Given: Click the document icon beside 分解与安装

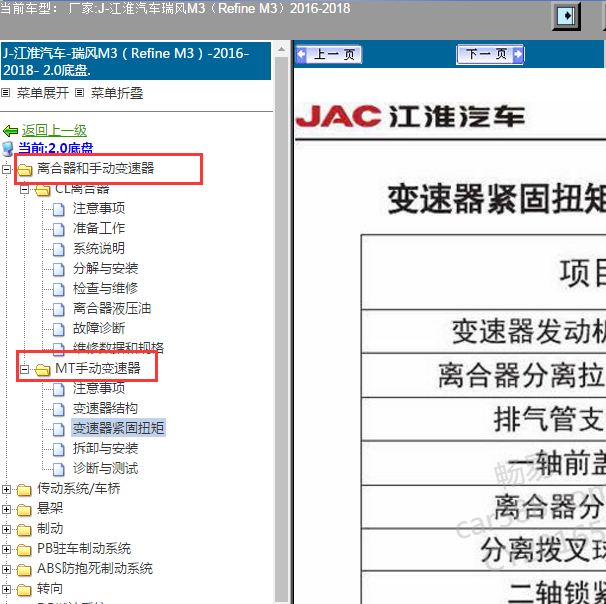Looking at the screenshot, I should pyautogui.click(x=59, y=269).
